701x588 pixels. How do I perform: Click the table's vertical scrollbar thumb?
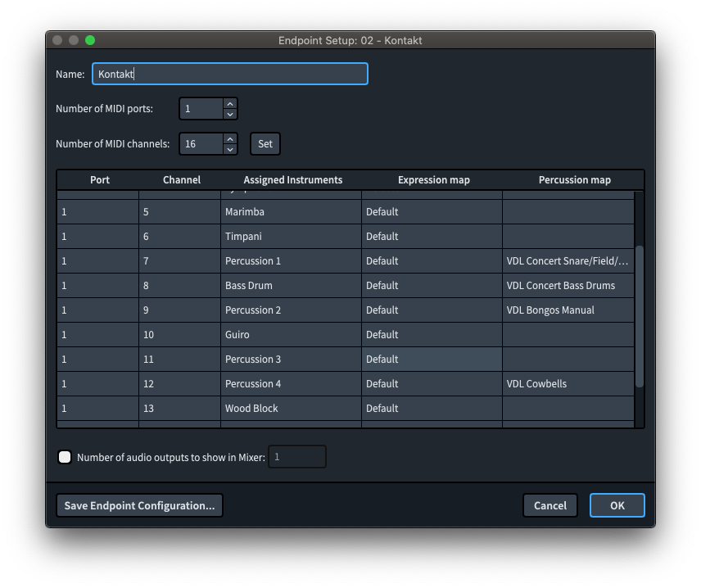[640, 316]
